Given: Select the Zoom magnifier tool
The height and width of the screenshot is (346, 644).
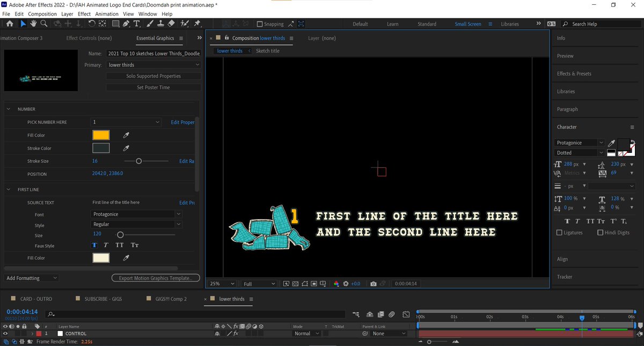Looking at the screenshot, I should click(x=44, y=24).
